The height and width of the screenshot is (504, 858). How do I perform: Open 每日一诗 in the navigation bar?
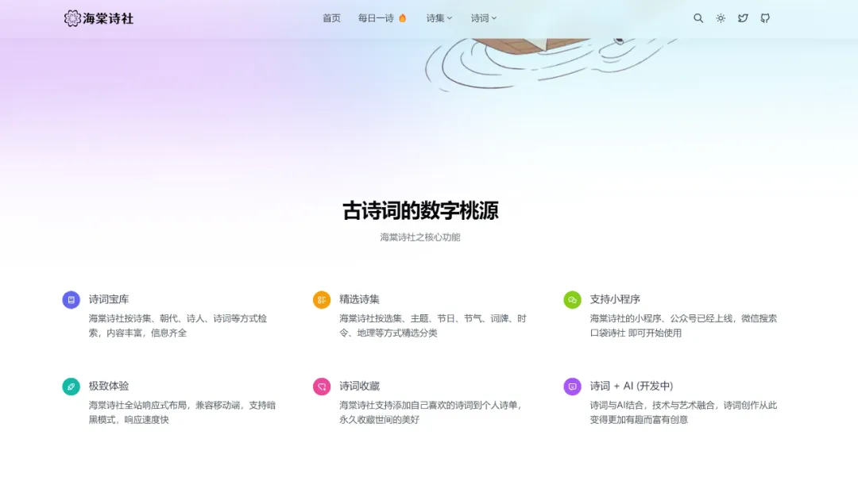click(x=381, y=18)
